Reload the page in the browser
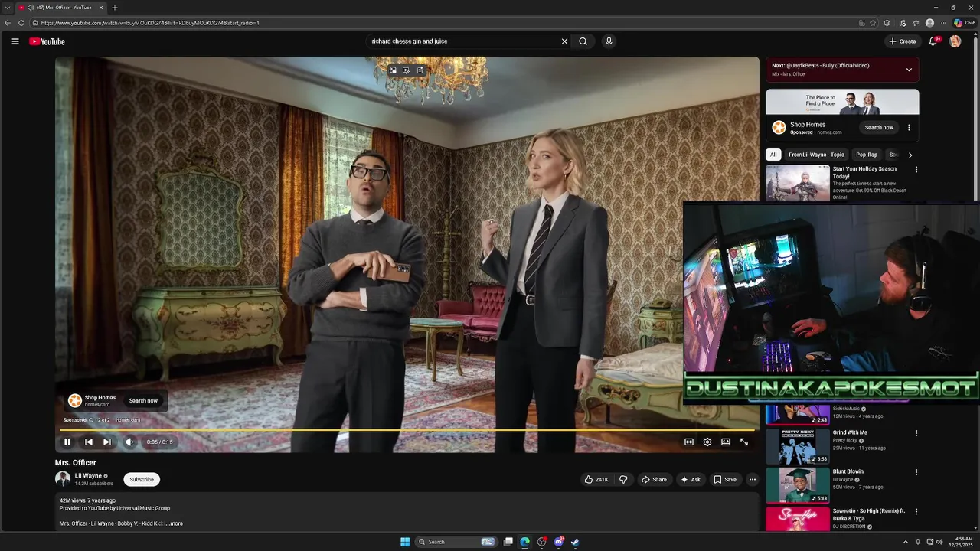 point(21,23)
